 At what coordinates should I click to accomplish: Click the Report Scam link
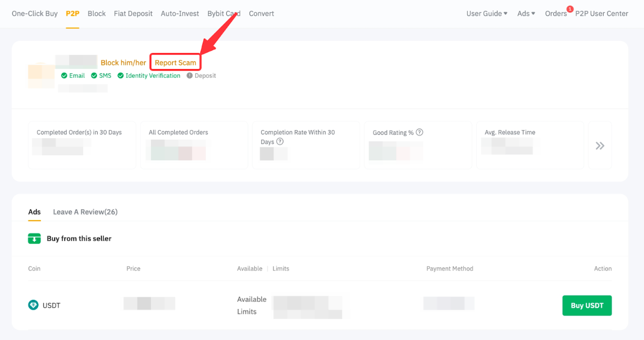pyautogui.click(x=175, y=63)
